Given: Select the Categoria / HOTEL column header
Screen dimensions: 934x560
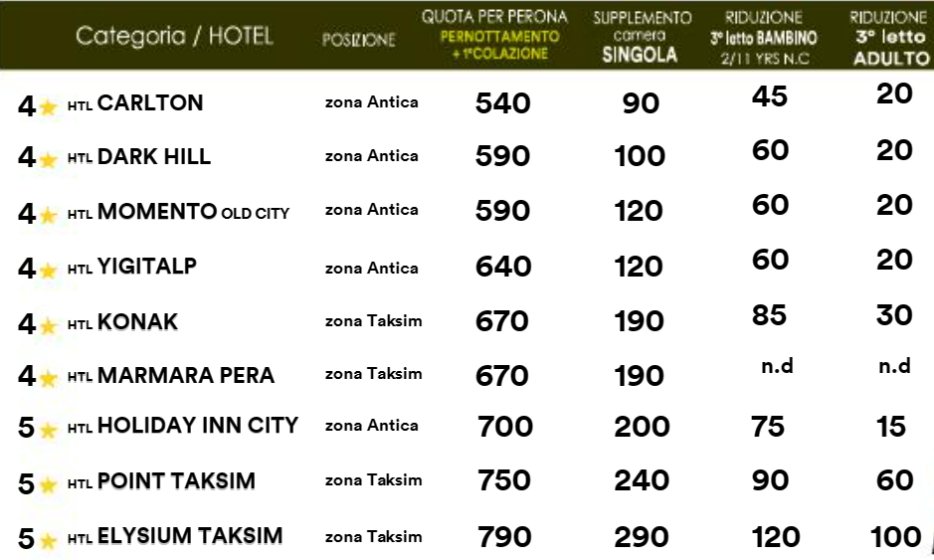Looking at the screenshot, I should [174, 37].
